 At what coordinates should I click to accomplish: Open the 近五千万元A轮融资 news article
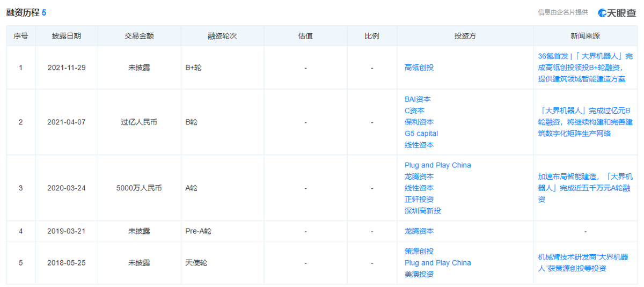pyautogui.click(x=586, y=188)
